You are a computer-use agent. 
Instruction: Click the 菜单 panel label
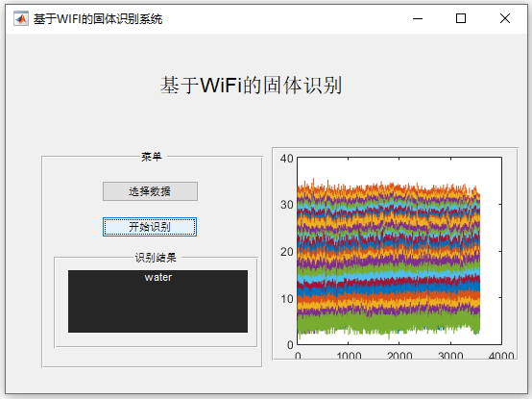152,157
